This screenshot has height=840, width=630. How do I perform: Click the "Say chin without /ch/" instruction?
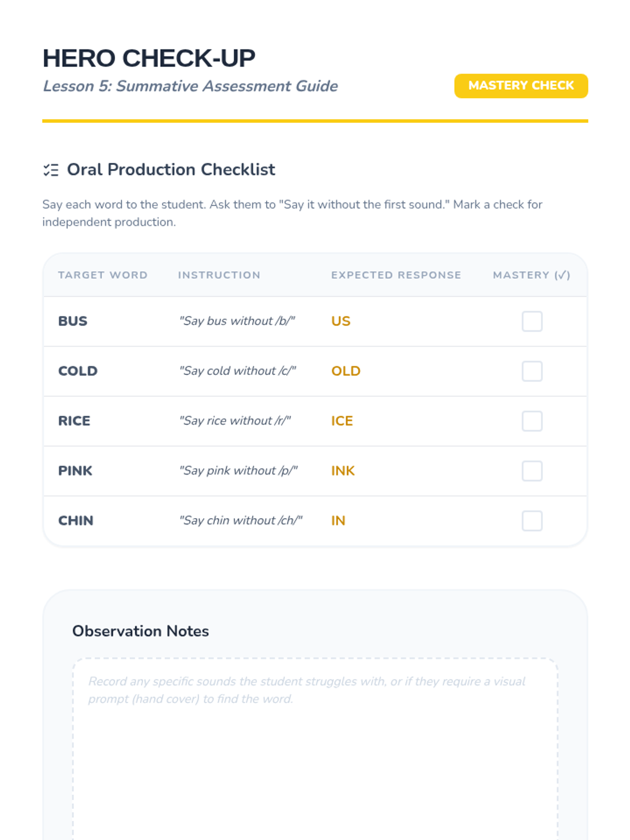click(241, 521)
